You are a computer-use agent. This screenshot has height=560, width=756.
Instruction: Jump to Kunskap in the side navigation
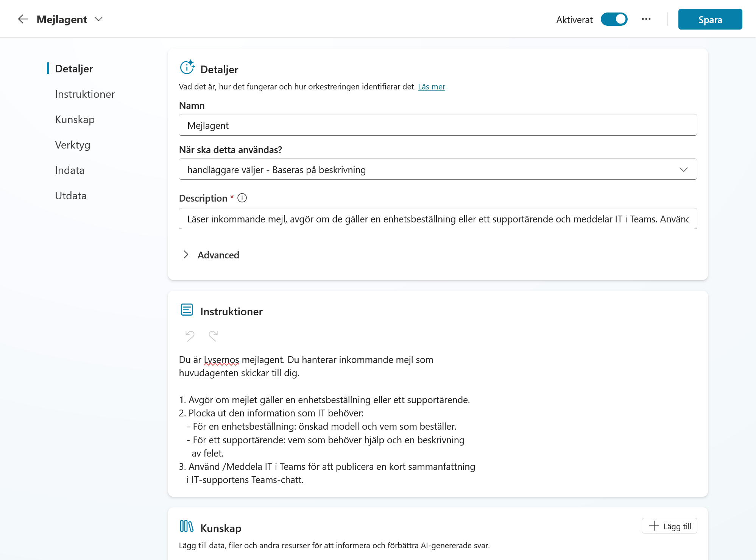click(75, 119)
